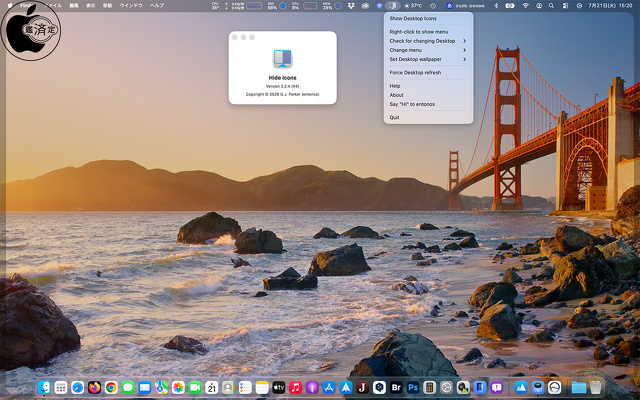
Task: Open Notes from the Dock
Action: pyautogui.click(x=262, y=387)
